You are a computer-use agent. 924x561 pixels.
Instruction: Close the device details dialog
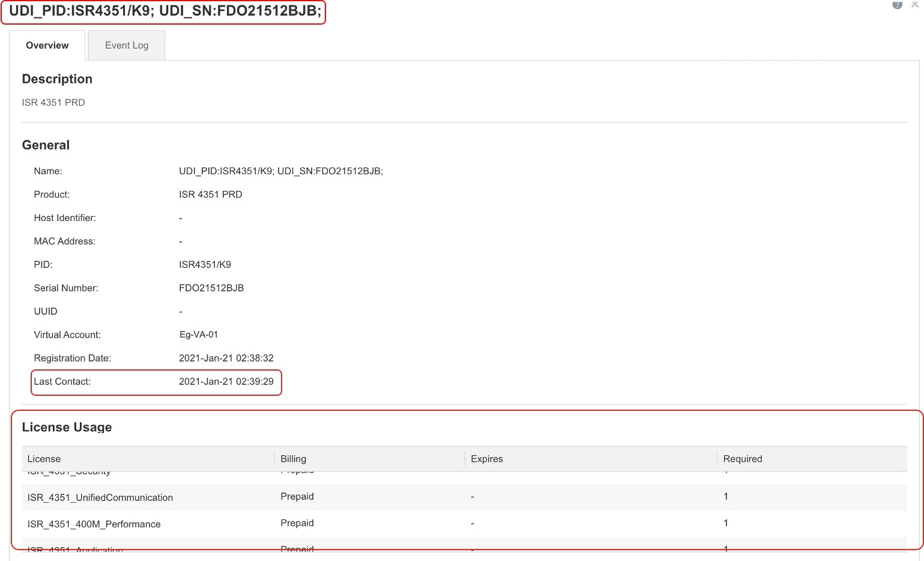tap(914, 4)
